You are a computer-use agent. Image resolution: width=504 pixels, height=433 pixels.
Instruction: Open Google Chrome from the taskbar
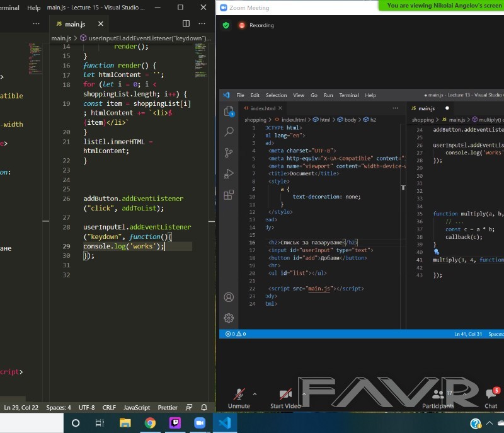coord(150,422)
